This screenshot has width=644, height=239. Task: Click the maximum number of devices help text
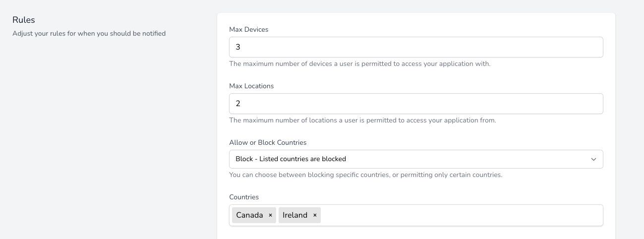(359, 64)
